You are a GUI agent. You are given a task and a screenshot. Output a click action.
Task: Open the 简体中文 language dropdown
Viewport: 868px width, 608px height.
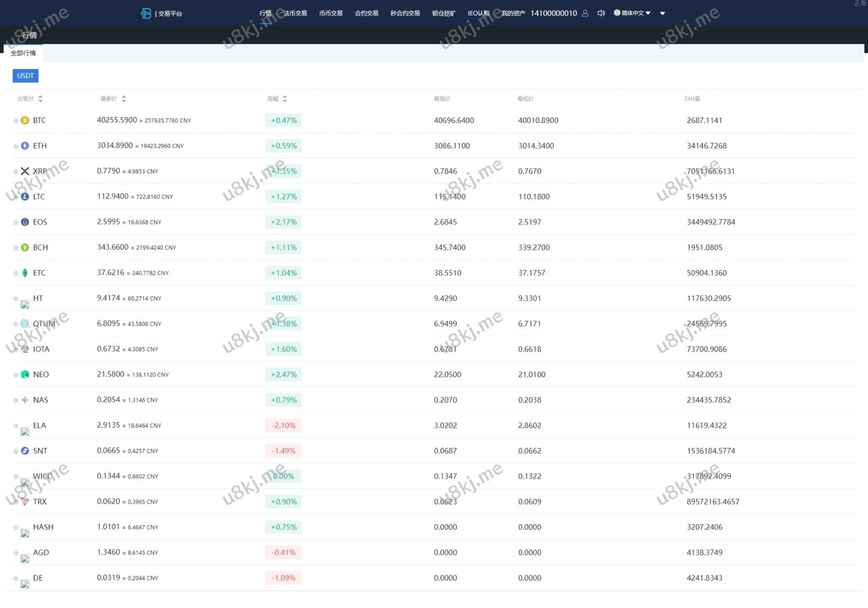[x=632, y=13]
